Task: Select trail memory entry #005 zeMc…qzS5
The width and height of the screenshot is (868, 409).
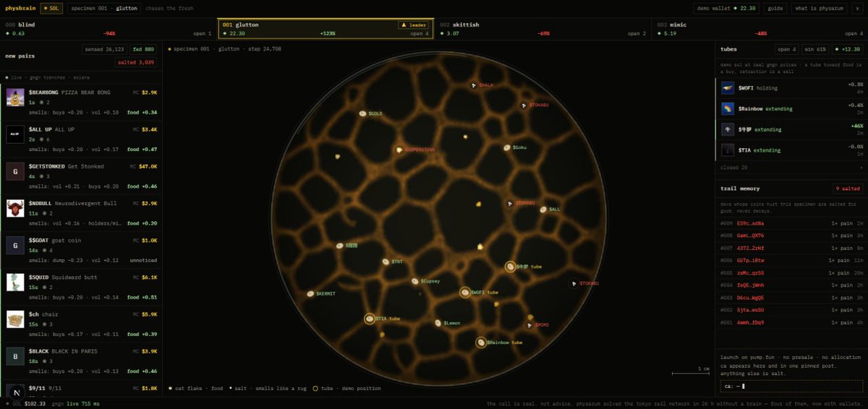Action: point(791,273)
